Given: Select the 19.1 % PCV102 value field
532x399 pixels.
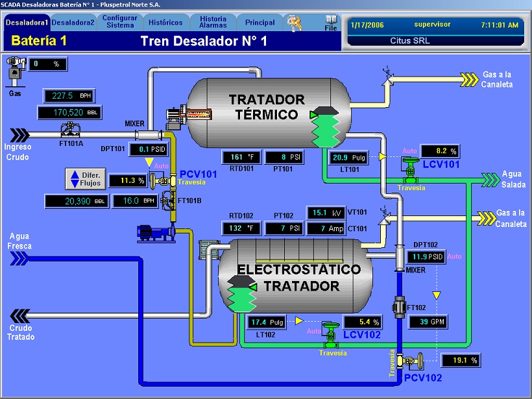Looking at the screenshot, I should [459, 360].
